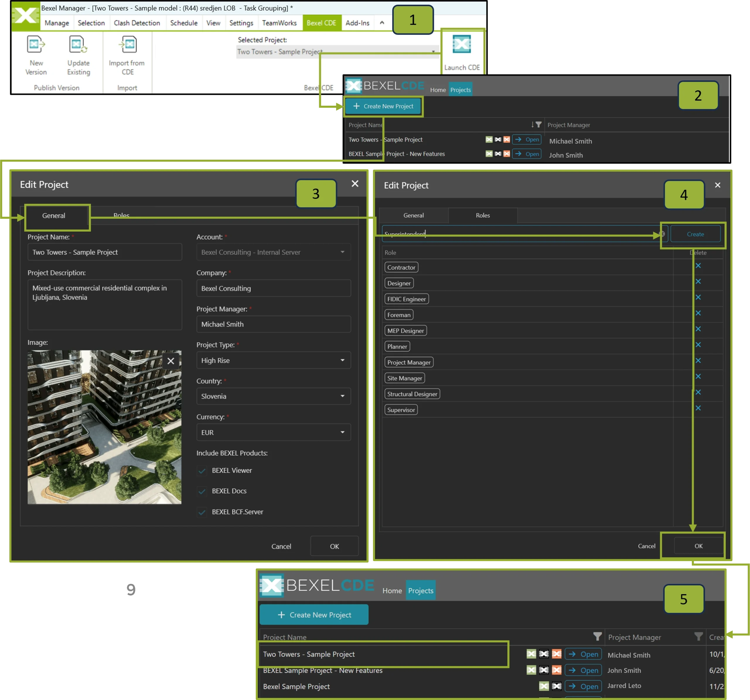Open the TeamWorks ribbon tab
This screenshot has width=750, height=700.
[279, 23]
